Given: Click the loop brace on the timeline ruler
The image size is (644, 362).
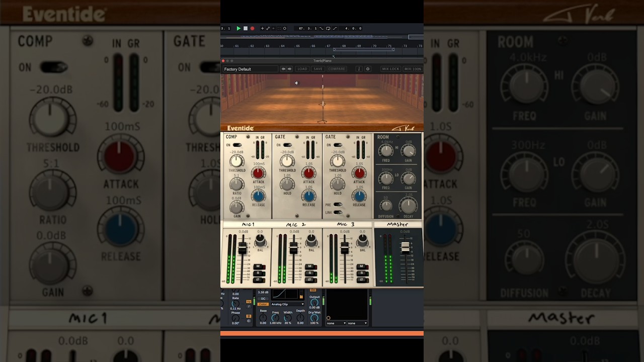Looking at the screenshot, I should click(x=363, y=49).
